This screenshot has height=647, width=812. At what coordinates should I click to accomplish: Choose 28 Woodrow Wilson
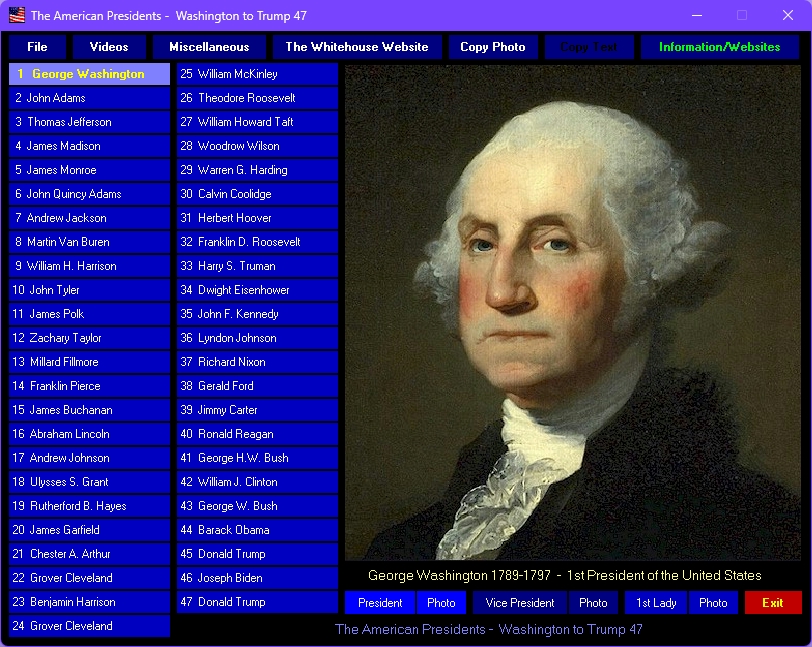pos(257,146)
